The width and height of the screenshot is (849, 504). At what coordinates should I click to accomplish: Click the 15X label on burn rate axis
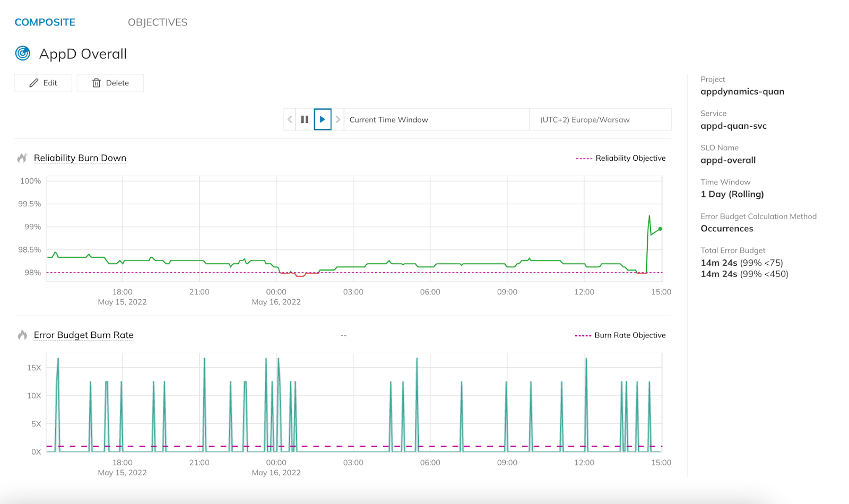34,368
